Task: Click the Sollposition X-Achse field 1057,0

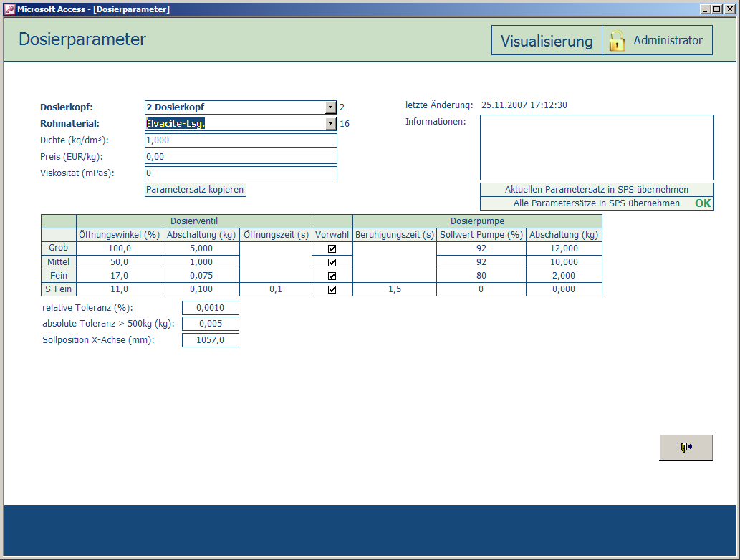Action: tap(211, 340)
